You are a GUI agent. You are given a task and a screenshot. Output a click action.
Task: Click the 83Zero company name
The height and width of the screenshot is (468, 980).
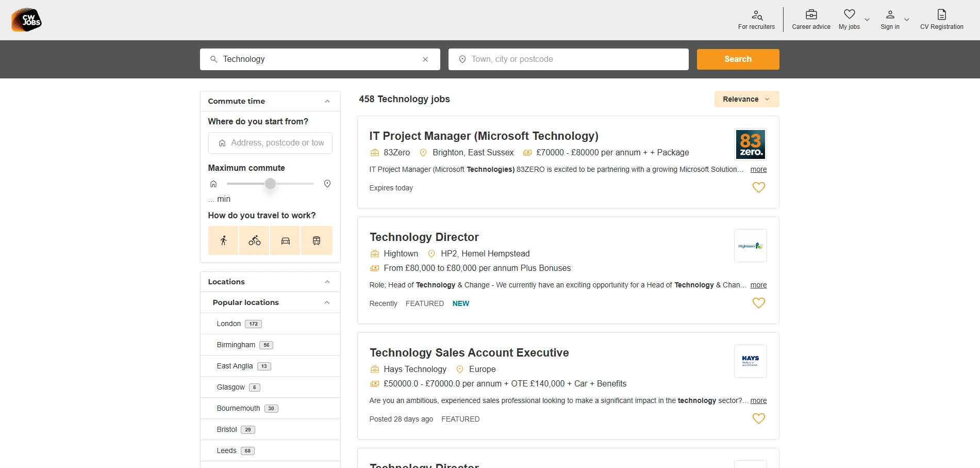[397, 153]
